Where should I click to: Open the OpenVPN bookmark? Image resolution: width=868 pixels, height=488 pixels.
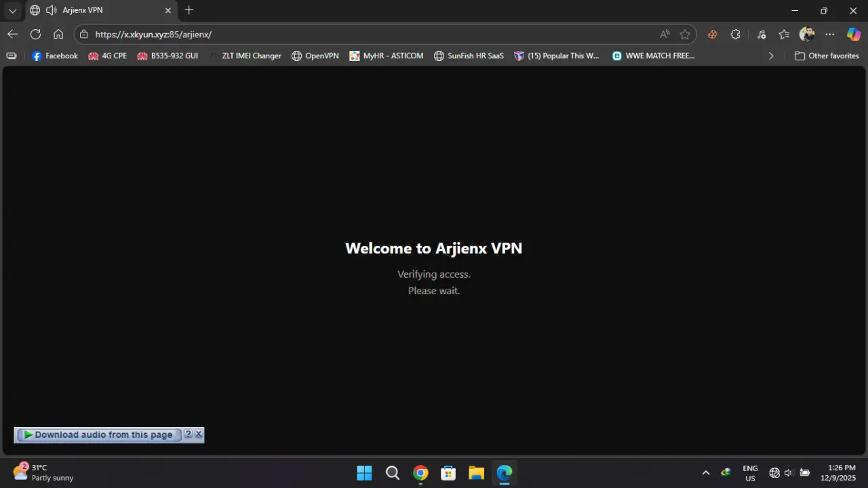[315, 56]
